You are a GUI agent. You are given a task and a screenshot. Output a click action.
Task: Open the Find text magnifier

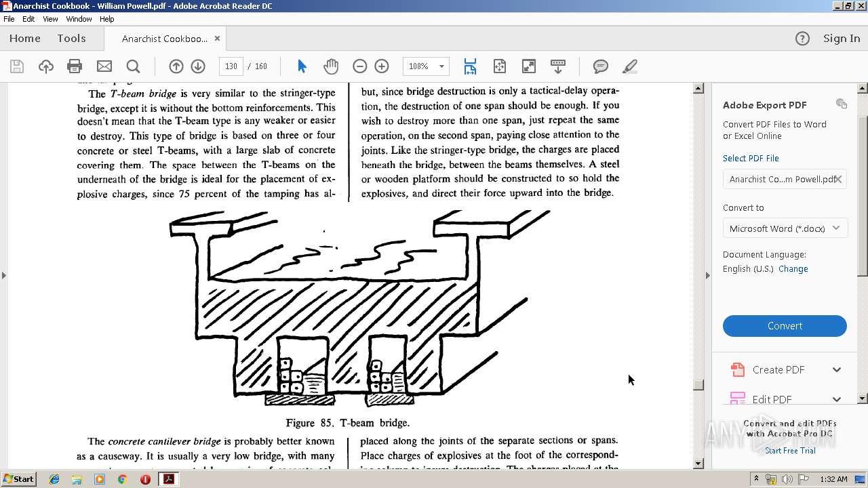pyautogui.click(x=134, y=66)
